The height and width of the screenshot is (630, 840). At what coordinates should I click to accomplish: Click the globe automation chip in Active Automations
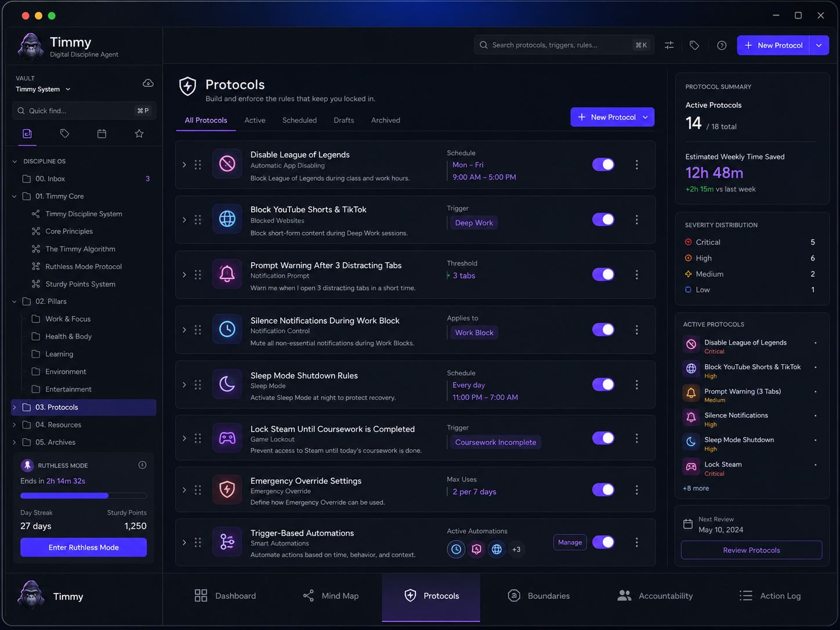click(497, 549)
